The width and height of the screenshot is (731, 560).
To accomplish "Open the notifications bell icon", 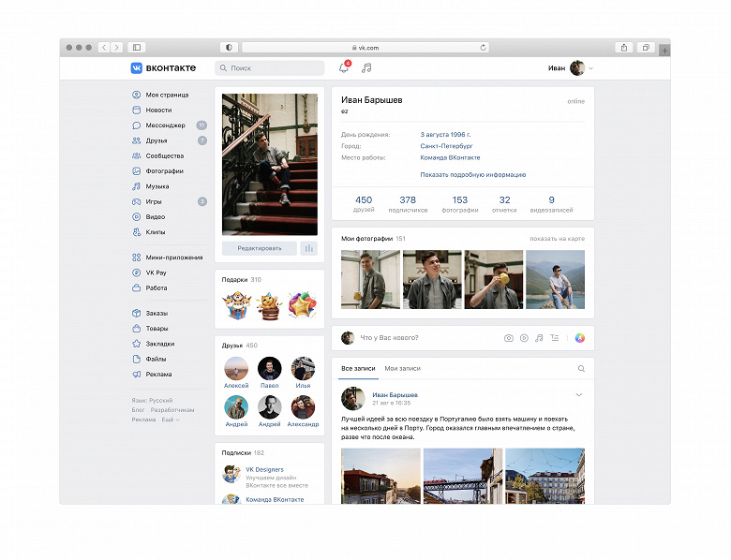I will tap(344, 68).
